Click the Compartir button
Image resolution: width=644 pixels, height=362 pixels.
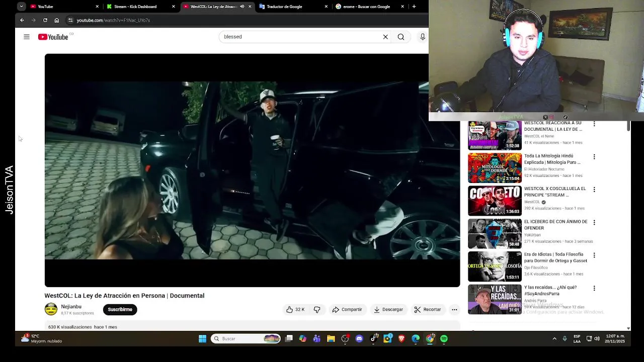pyautogui.click(x=347, y=310)
